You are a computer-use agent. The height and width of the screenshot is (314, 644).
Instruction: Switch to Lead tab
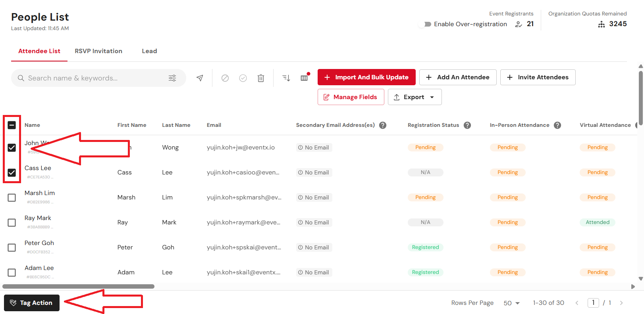(149, 51)
